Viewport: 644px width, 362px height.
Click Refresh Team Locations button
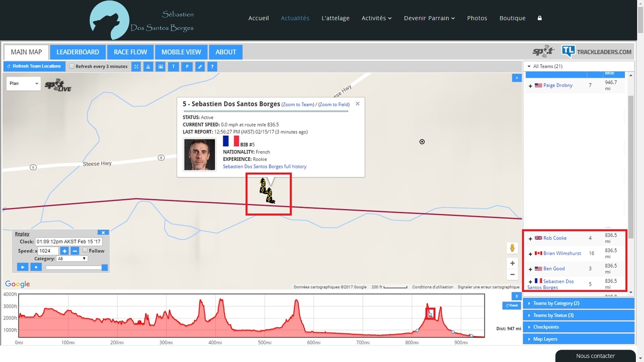click(x=34, y=67)
